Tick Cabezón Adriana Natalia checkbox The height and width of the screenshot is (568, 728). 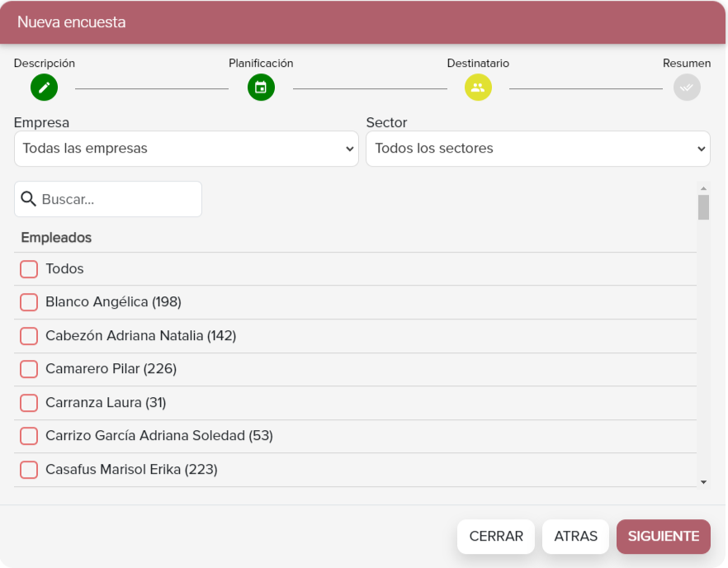click(x=29, y=336)
